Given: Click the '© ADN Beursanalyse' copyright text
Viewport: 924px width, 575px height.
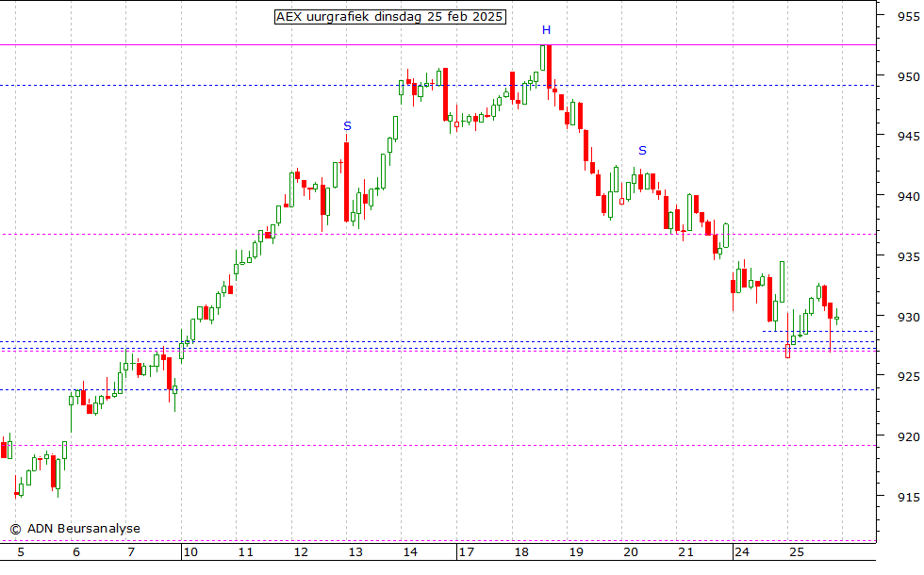Looking at the screenshot, I should (74, 529).
